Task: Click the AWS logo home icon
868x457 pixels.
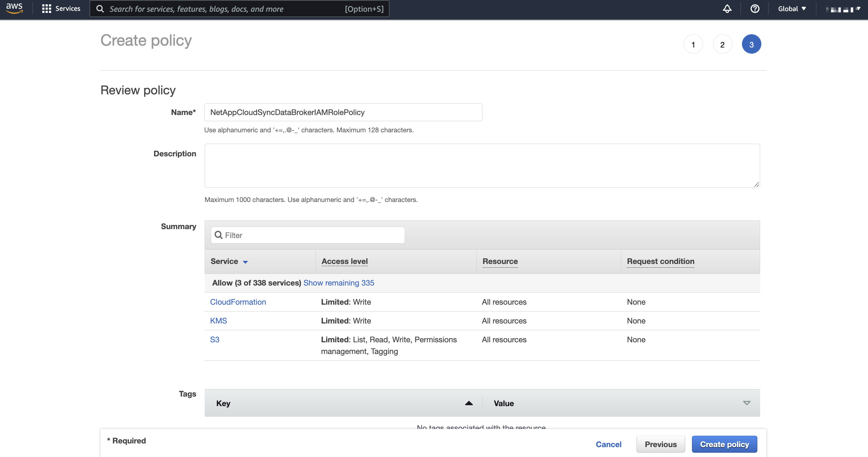Action: (14, 8)
